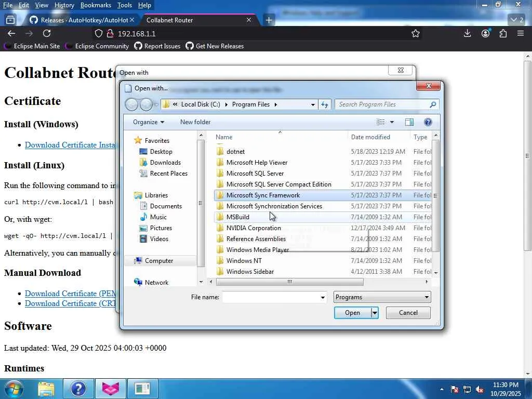Image resolution: width=532 pixels, height=399 pixels.
Task: Click the search magnifier in Search Program Files
Action: click(433, 104)
